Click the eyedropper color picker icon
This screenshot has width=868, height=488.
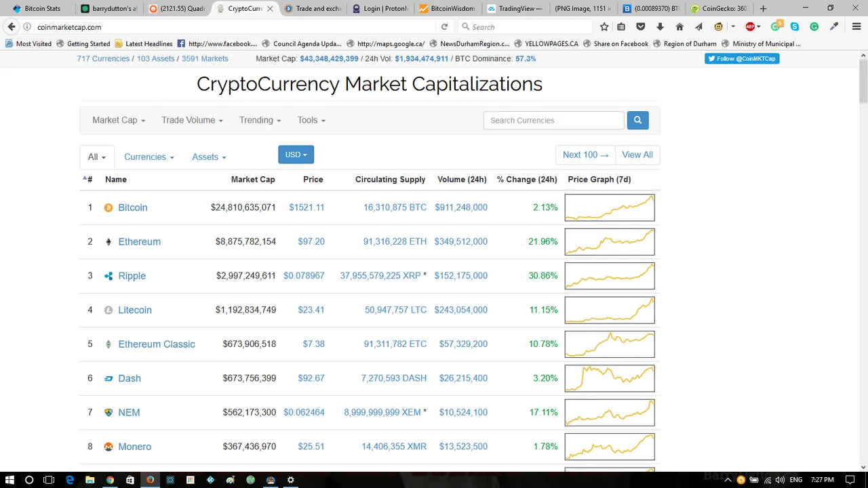pos(834,27)
